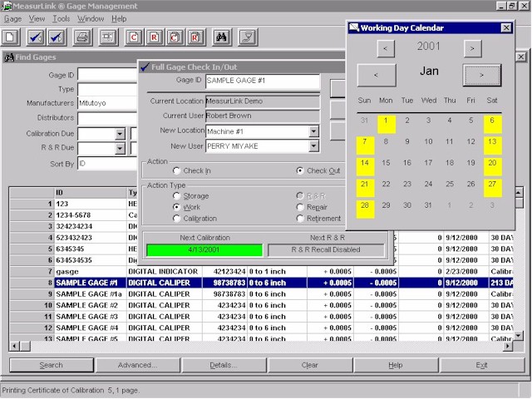Click the second blue checkmark toolbar icon
The width and height of the screenshot is (532, 399).
(x=57, y=37)
